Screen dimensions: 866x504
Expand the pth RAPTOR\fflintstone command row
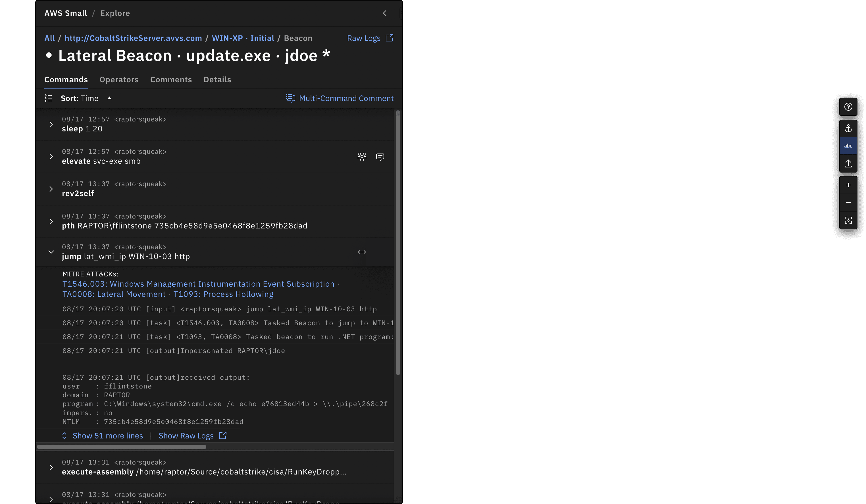click(51, 221)
